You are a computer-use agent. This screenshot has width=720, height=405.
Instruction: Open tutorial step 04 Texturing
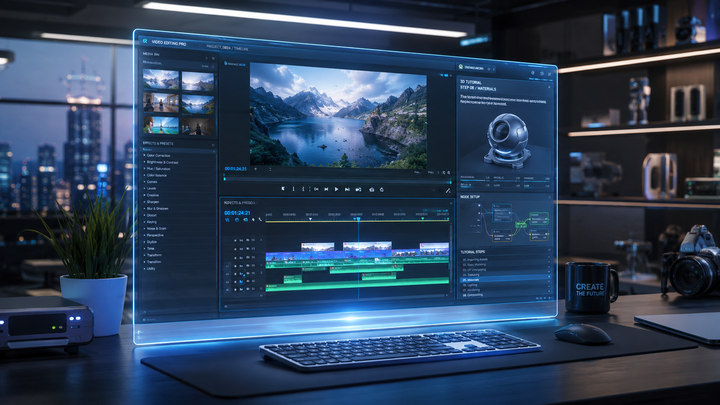pos(505,275)
